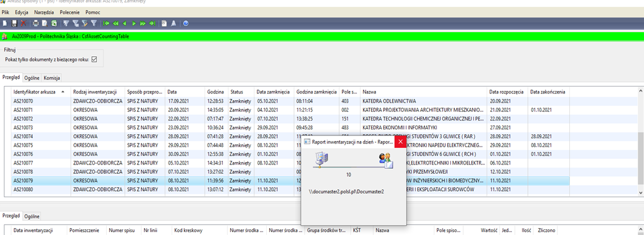Open the Pomoc menu
The height and width of the screenshot is (235, 644).
point(93,12)
